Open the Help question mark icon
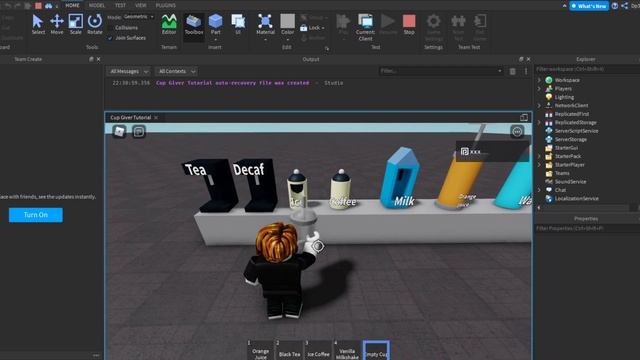 pyautogui.click(x=615, y=6)
